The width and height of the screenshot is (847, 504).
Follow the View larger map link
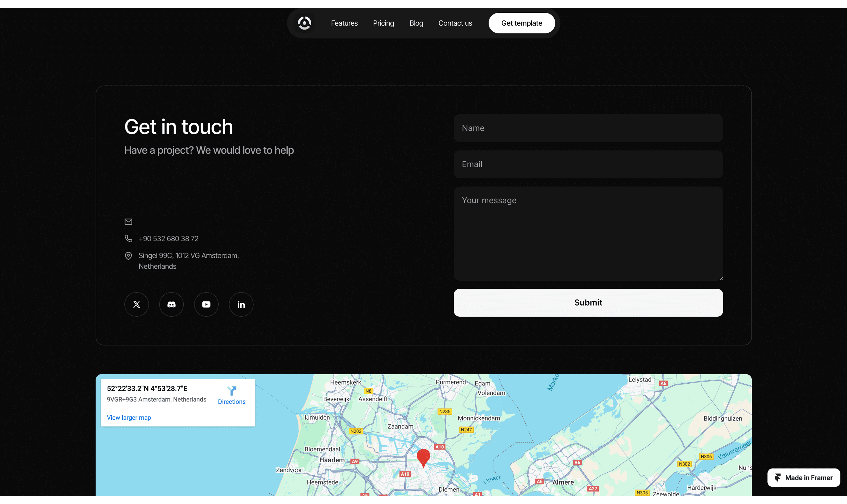click(x=129, y=417)
